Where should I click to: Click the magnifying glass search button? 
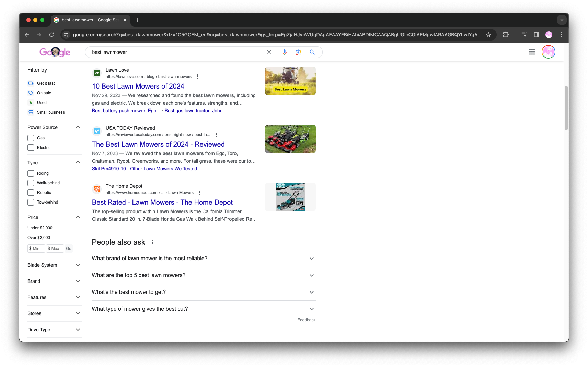coord(312,52)
